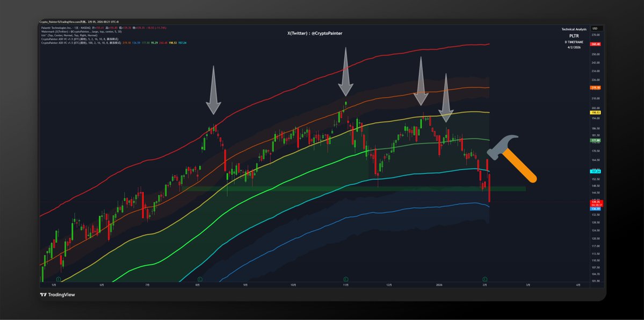Click the 124.50 price axis tick
The height and width of the screenshot is (320, 644).
596,231
